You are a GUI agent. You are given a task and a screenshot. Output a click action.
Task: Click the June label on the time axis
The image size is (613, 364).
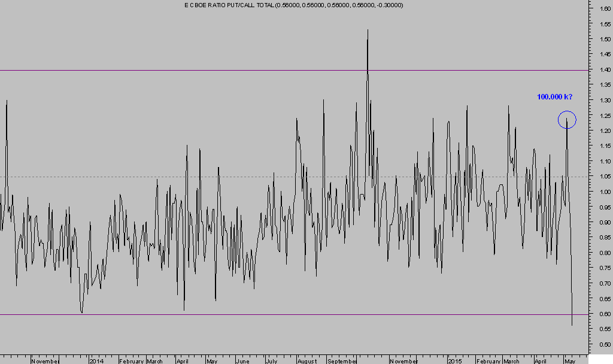[243, 361]
